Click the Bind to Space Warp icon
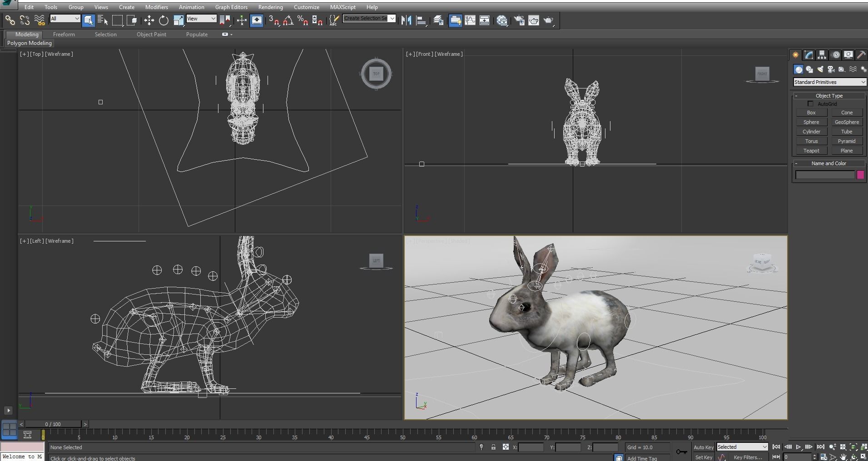 (40, 20)
